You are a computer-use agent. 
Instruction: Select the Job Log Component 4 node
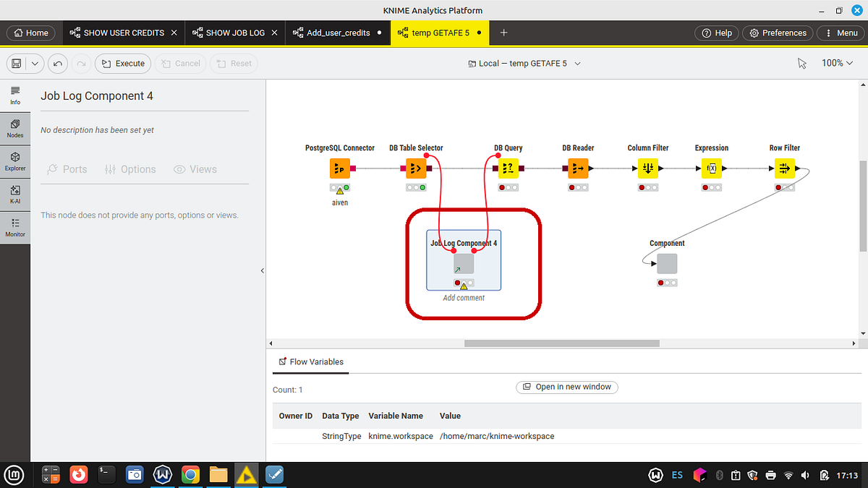464,264
